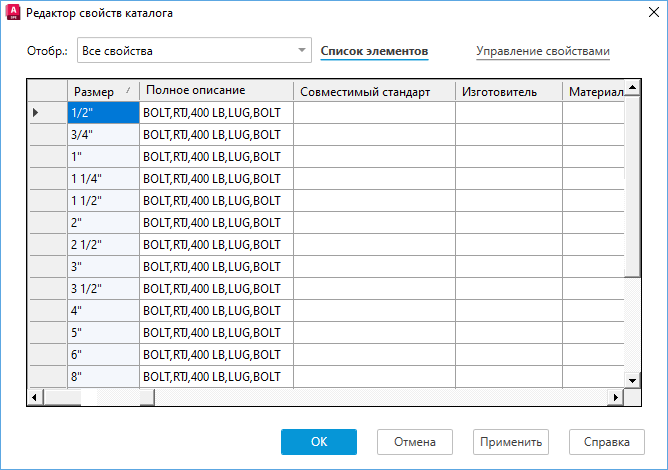Click the 'Изготовитель' column header
The image size is (668, 470).
point(508,92)
